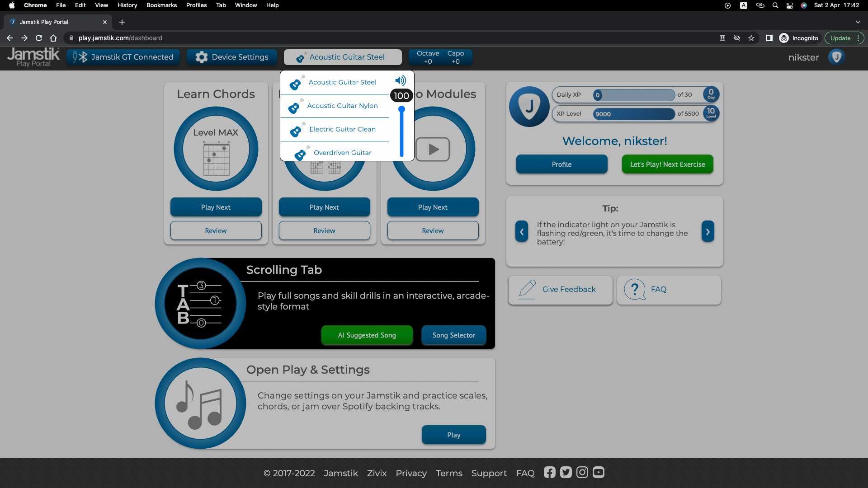Expand the Chrome tab search chevron
This screenshot has height=488, width=868.
(858, 22)
